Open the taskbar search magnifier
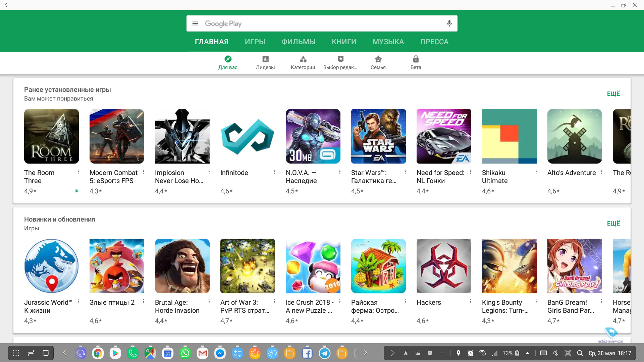Viewport: 644px width, 362px height. [x=580, y=353]
